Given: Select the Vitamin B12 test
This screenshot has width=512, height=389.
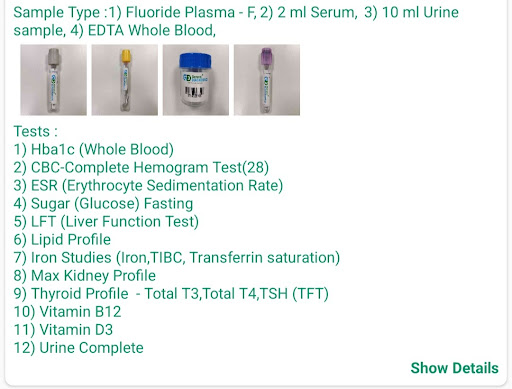Looking at the screenshot, I should pos(67,311).
